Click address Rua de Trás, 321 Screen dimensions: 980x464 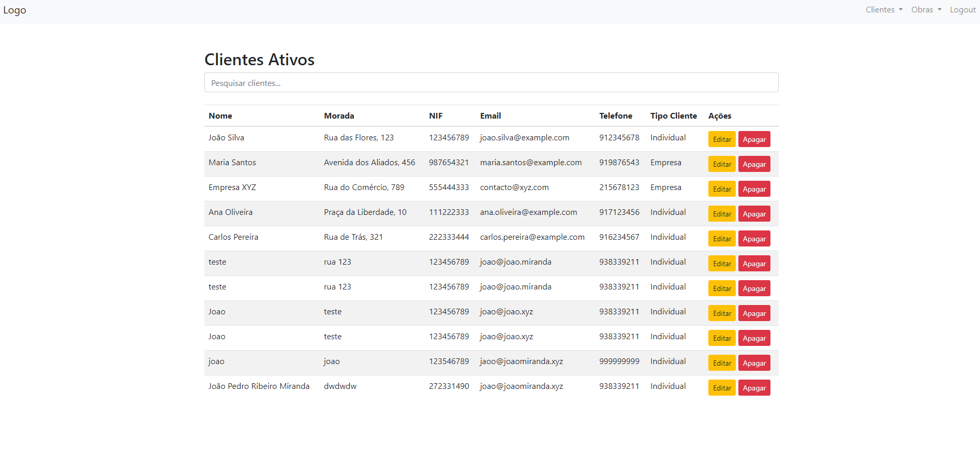[x=353, y=237]
